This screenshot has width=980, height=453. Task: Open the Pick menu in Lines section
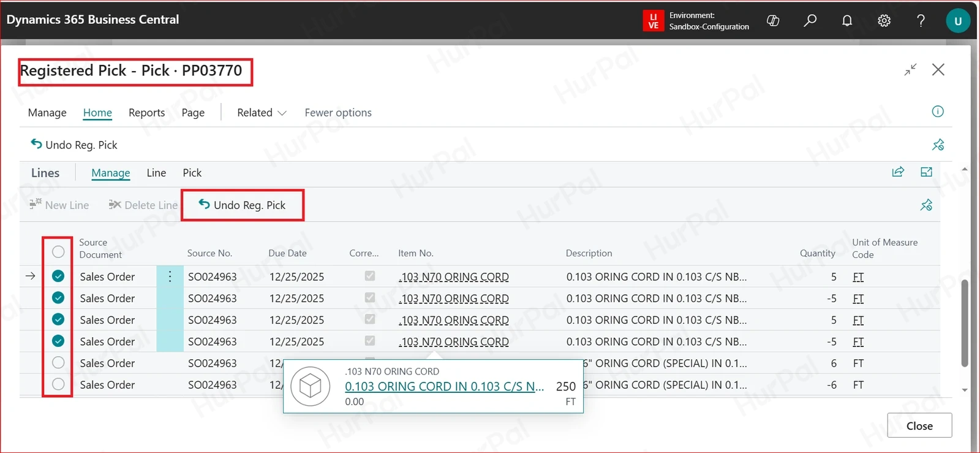click(192, 172)
